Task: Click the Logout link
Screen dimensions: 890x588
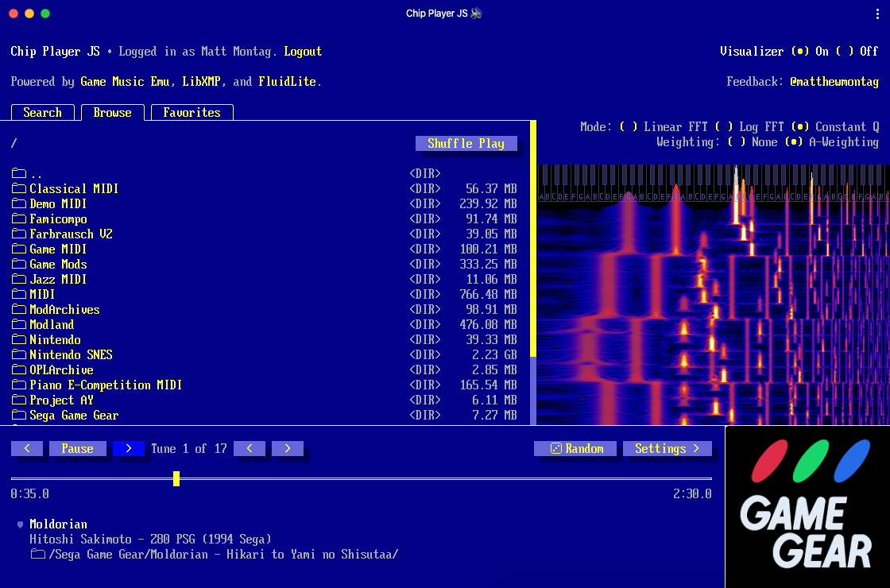Action: 303,52
